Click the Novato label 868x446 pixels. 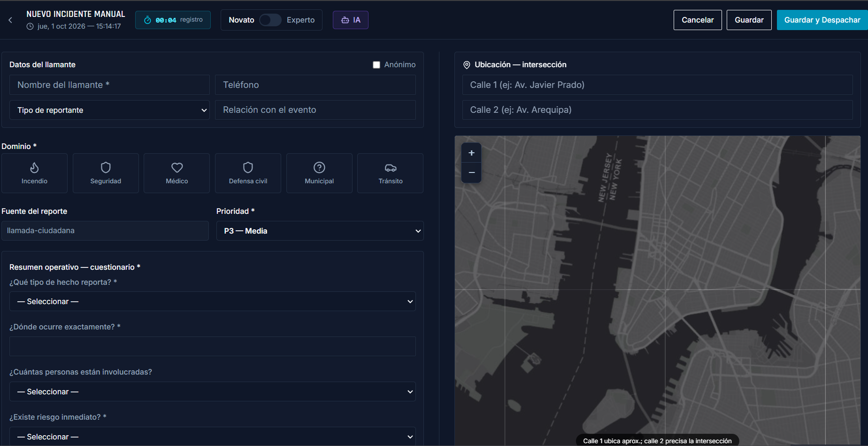(x=241, y=20)
